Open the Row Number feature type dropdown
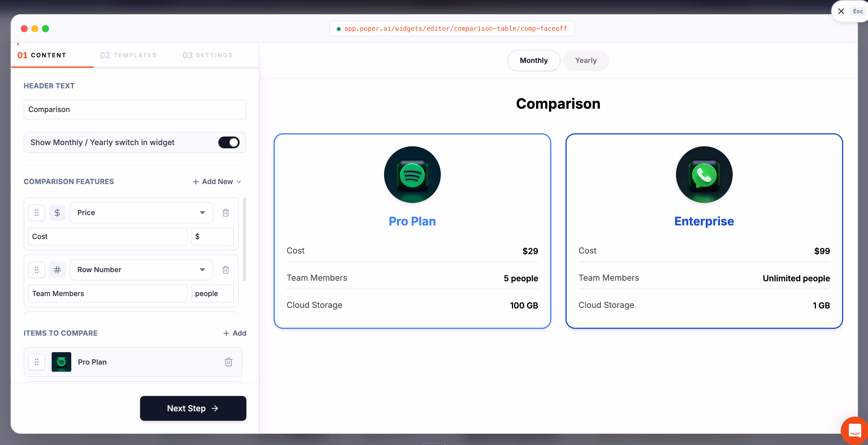The width and height of the screenshot is (868, 445). coord(142,270)
